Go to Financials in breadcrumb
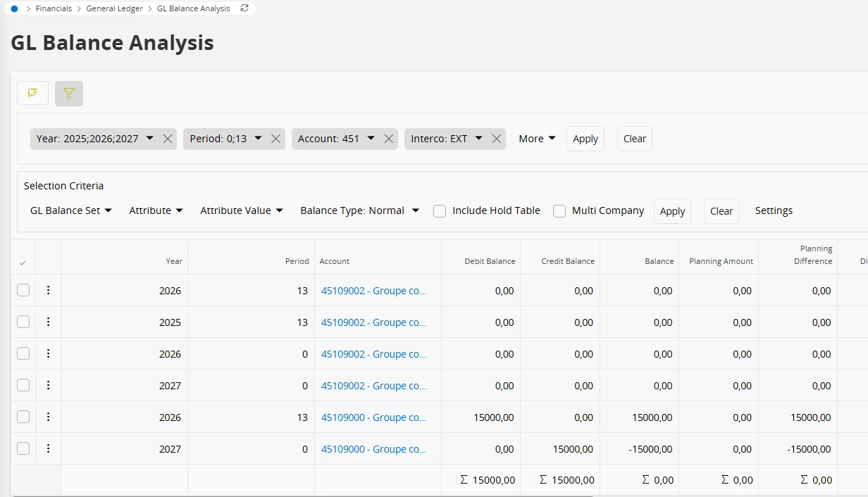Viewport: 868px width, 497px height. click(x=54, y=8)
